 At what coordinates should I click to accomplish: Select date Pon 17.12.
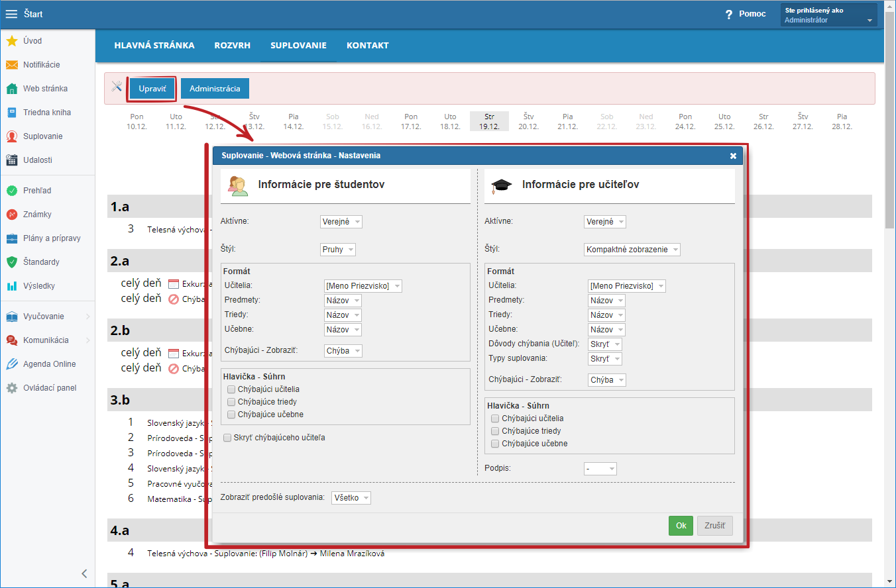click(x=411, y=121)
